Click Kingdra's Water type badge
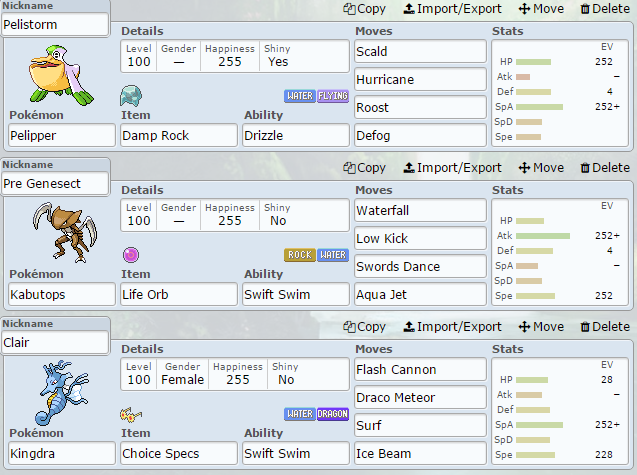Screen dimensions: 637x475 tap(300, 414)
